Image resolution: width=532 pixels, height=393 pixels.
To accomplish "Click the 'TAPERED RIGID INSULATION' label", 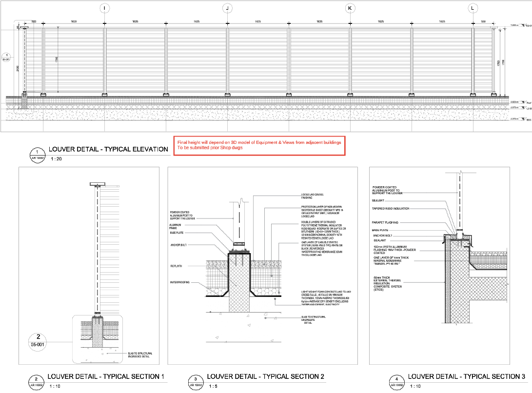I will [x=391, y=209].
